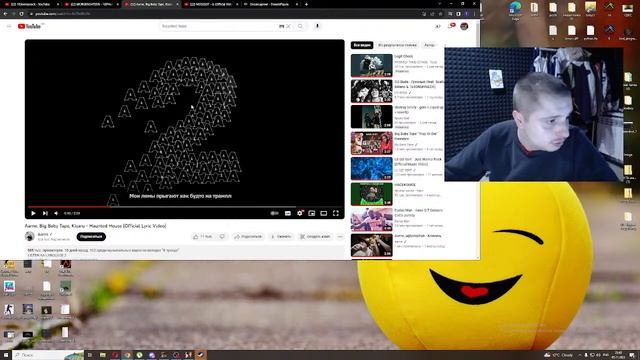Dislike the video with thumbs down
The width and height of the screenshot is (640, 360).
pyautogui.click(x=222, y=237)
